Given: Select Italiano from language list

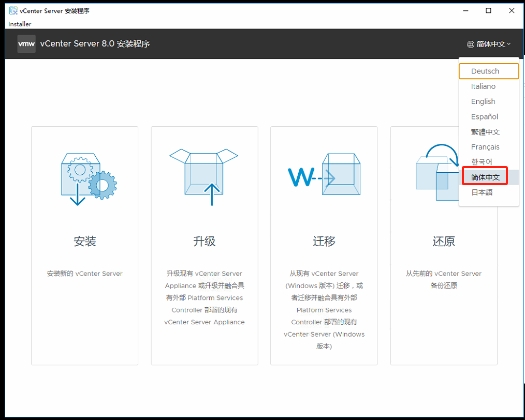Looking at the screenshot, I should tap(489, 86).
